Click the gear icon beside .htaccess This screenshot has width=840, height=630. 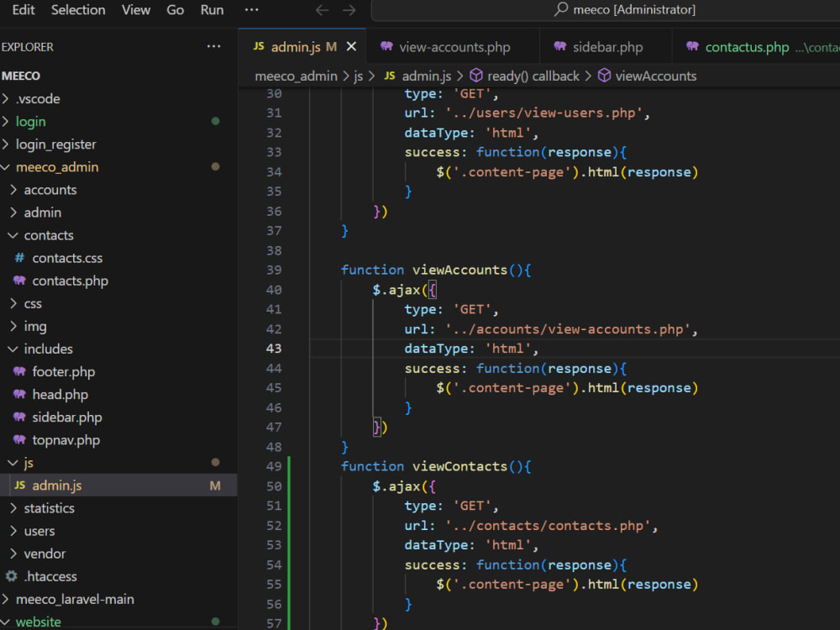[11, 576]
